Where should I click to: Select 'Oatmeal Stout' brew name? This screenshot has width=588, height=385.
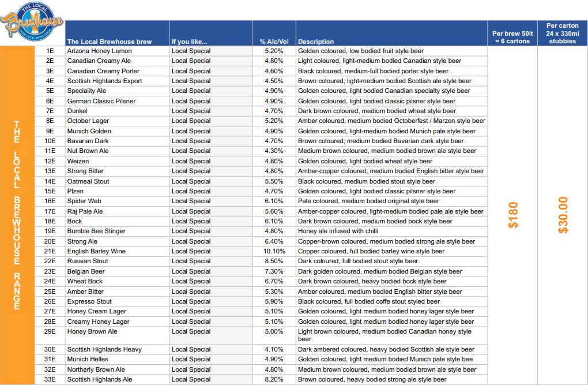click(88, 181)
